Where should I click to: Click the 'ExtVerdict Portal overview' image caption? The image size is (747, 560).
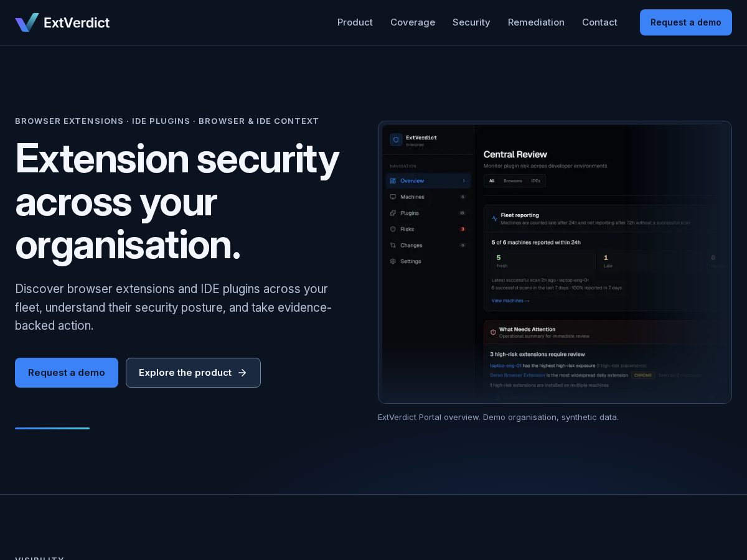[x=498, y=417]
